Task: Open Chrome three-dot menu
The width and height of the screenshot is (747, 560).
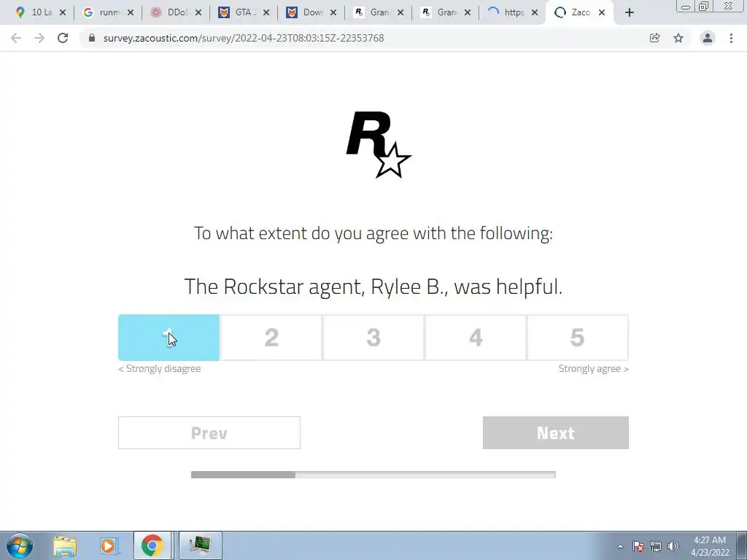Action: (731, 38)
